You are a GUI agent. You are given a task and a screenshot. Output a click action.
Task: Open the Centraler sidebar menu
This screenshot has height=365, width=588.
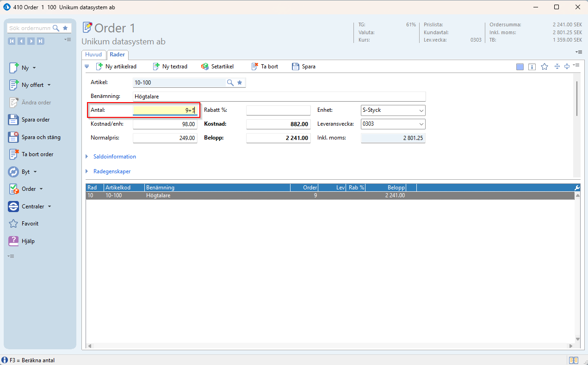coord(32,207)
